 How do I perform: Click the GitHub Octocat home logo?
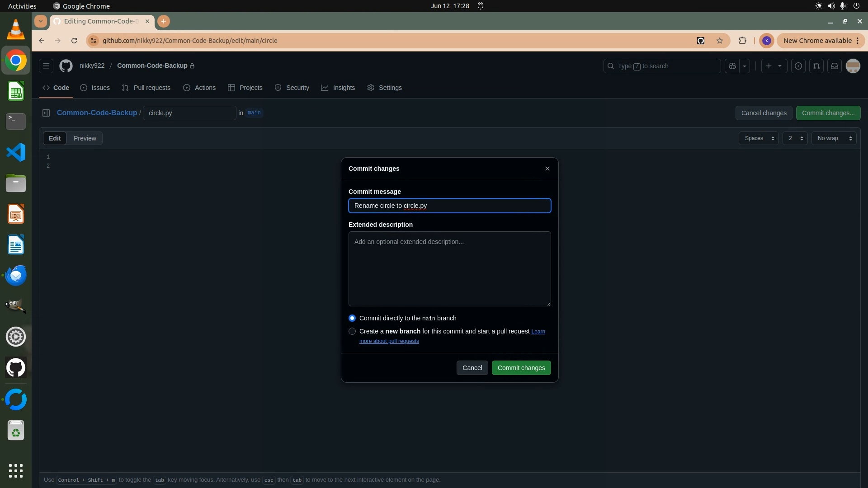[66, 66]
